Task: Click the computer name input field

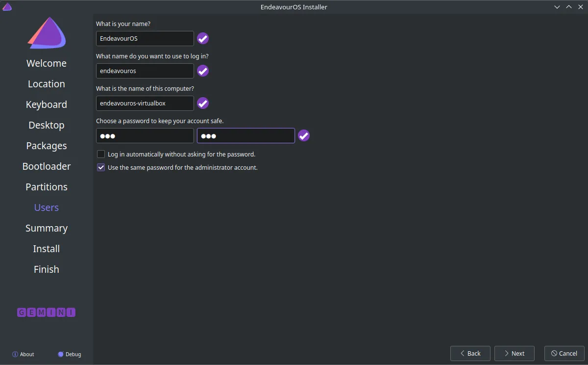Action: click(145, 103)
